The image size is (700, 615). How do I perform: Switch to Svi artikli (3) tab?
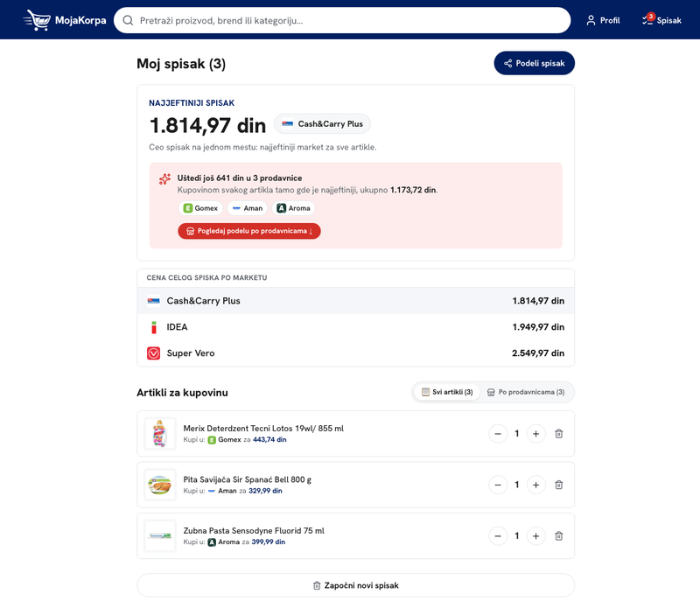(x=447, y=392)
